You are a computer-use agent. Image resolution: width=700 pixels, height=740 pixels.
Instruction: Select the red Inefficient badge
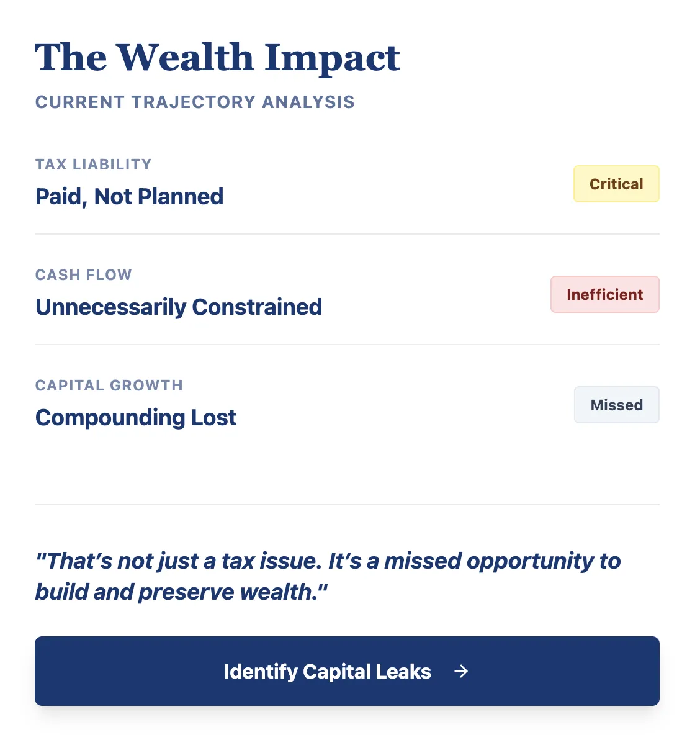[x=604, y=294]
